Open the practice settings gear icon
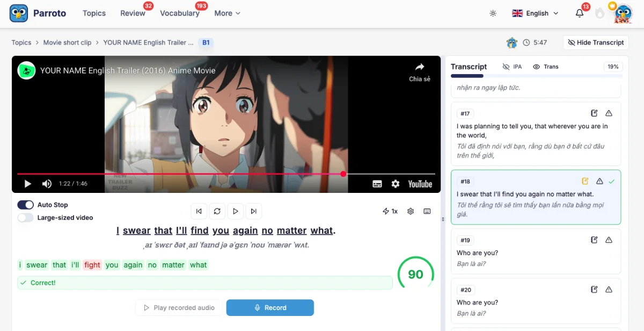This screenshot has height=331, width=644. [x=410, y=211]
